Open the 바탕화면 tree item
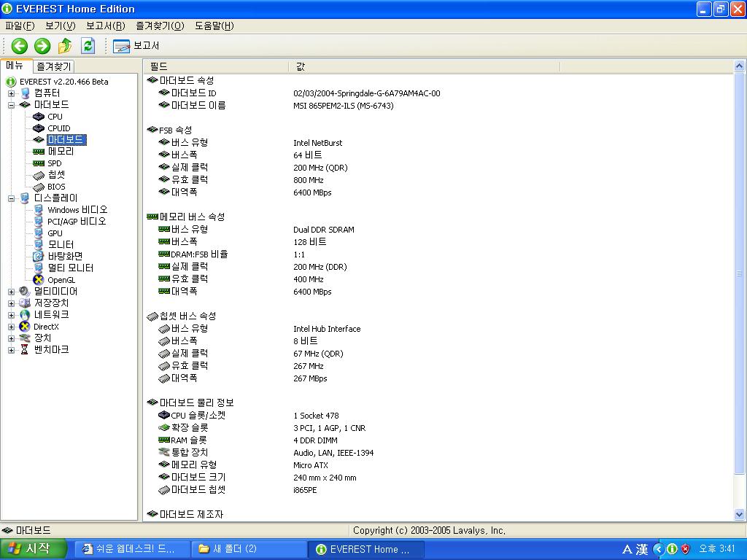The image size is (747, 560). tap(65, 256)
